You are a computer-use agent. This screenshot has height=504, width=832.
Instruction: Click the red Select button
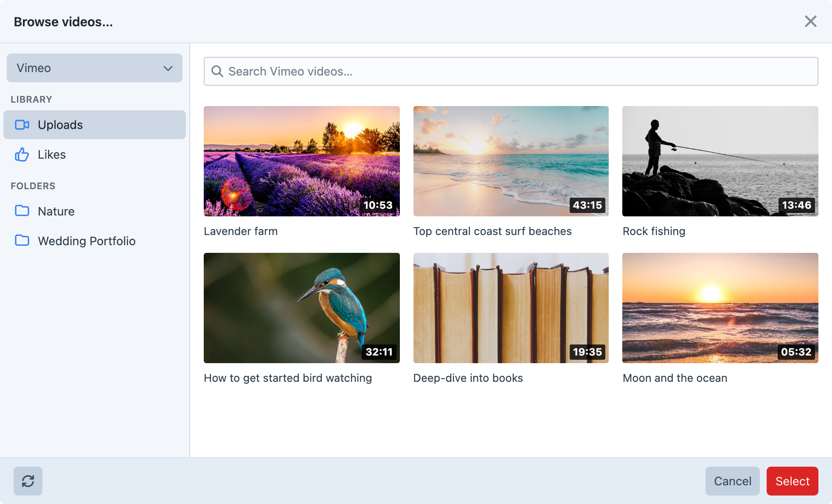point(793,481)
